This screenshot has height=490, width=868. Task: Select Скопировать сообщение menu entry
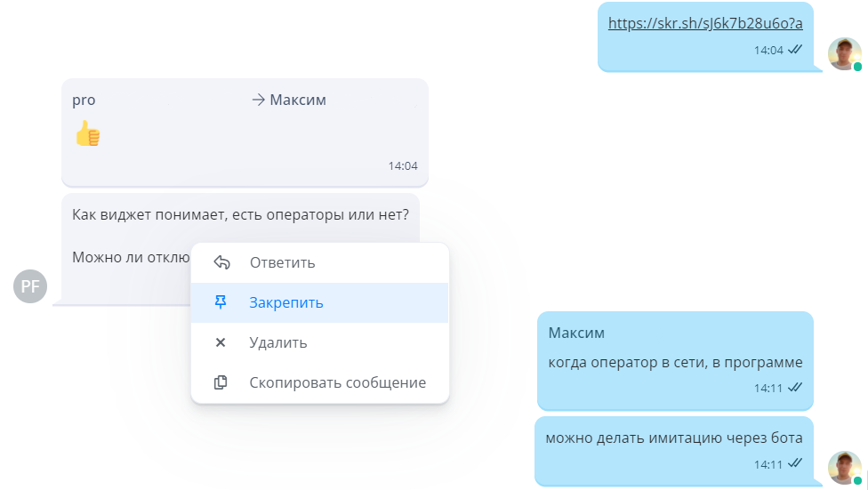(337, 382)
